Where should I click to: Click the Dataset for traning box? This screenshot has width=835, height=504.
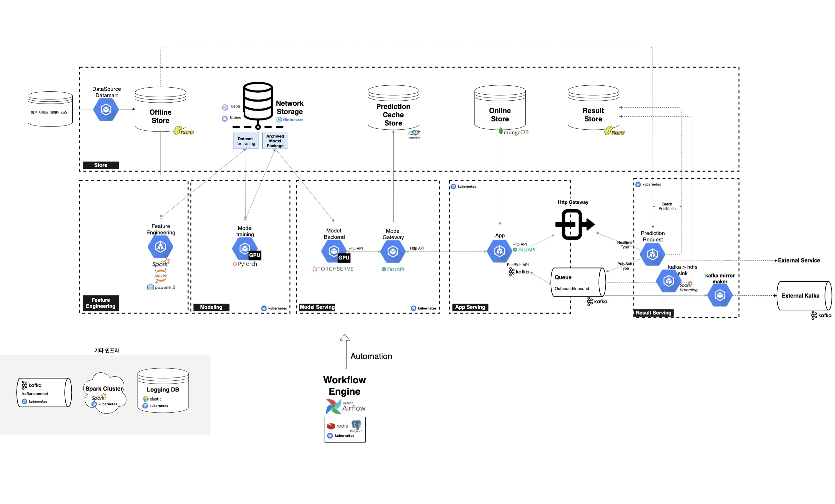pos(246,141)
